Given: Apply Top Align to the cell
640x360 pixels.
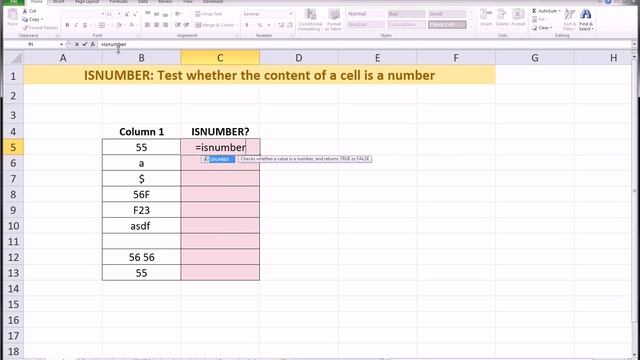Looking at the screenshot, I should point(147,14).
